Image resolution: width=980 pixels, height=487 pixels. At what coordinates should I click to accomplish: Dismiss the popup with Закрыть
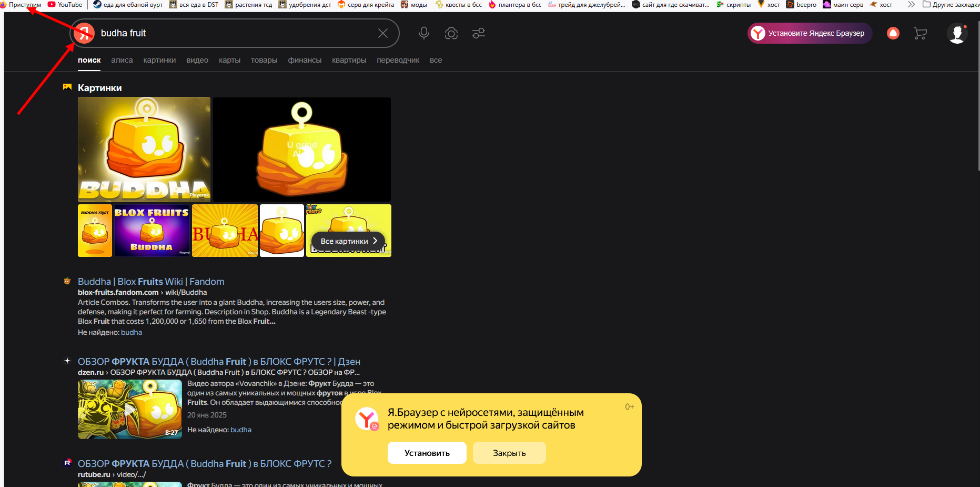[509, 453]
